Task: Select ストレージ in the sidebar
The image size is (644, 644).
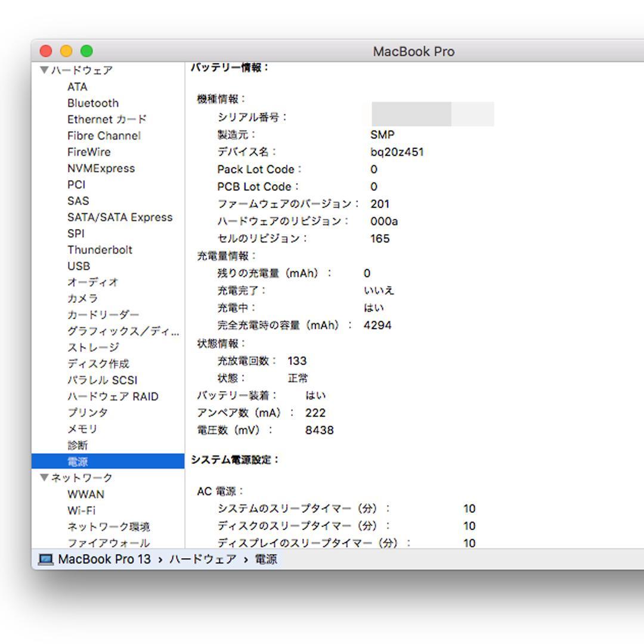Action: click(x=93, y=348)
